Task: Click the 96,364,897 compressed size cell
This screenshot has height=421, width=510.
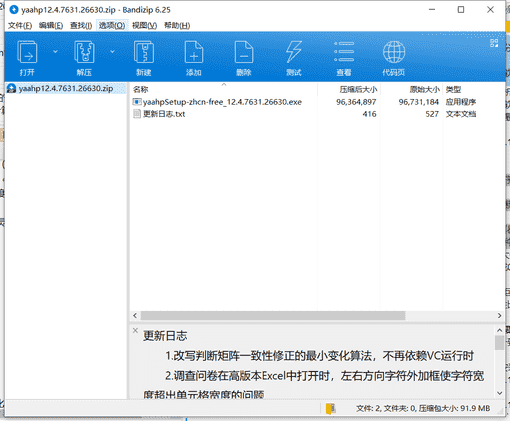Action: (356, 102)
